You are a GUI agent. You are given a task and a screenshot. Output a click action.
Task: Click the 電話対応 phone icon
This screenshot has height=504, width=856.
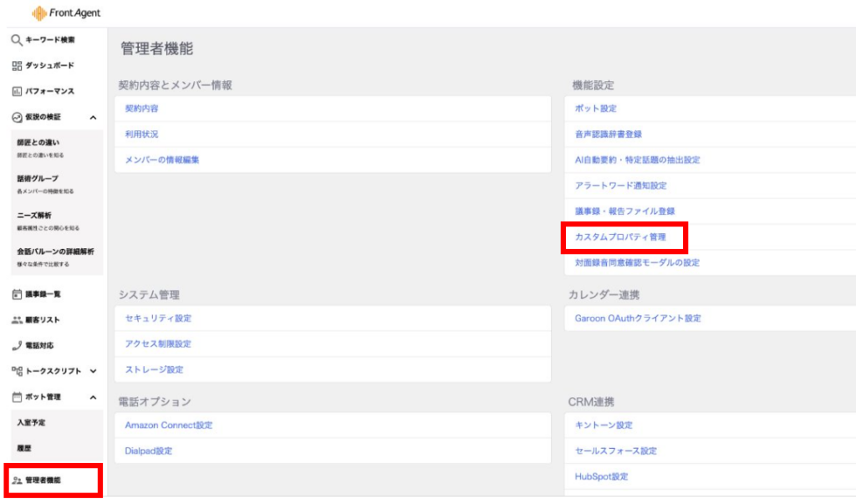coord(17,345)
